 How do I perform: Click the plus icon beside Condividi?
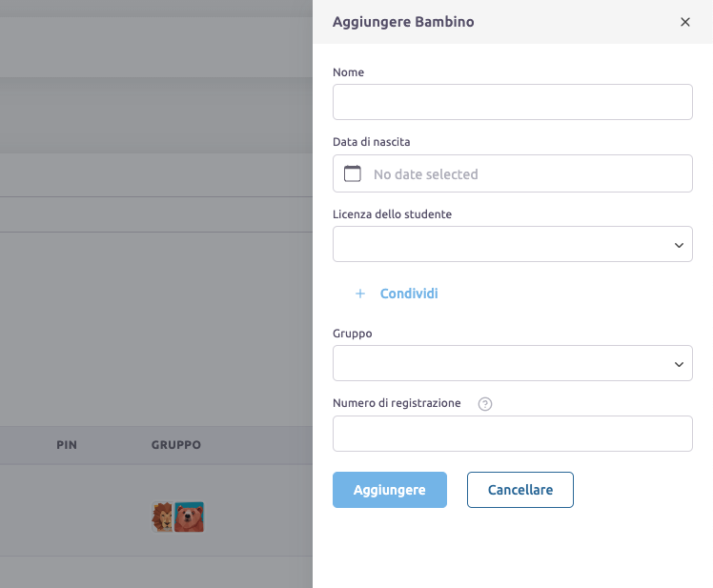coord(360,294)
